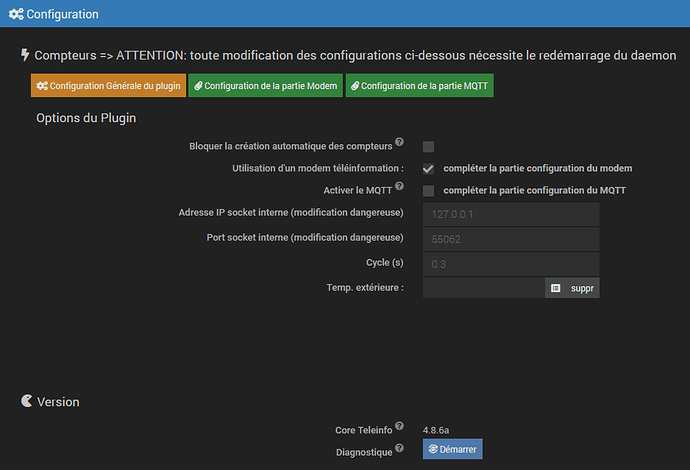The width and height of the screenshot is (690, 470).
Task: Focus the 'Port socket interne' input
Action: coord(510,239)
